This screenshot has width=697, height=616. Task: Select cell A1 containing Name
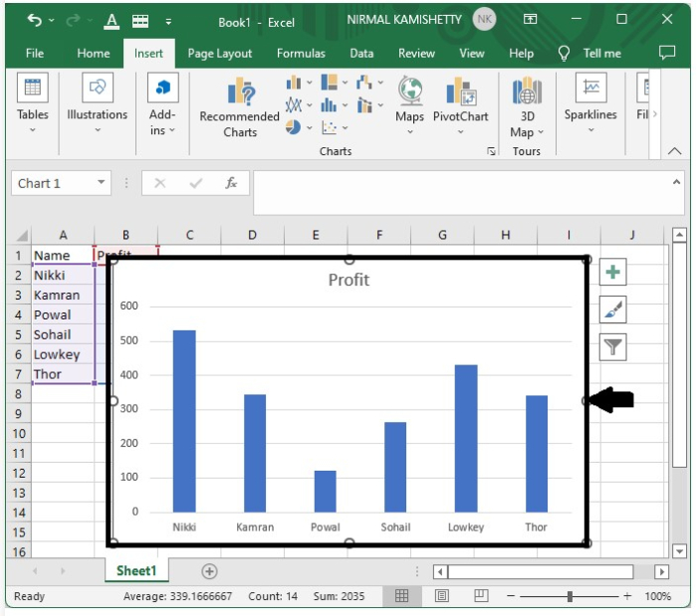(63, 256)
